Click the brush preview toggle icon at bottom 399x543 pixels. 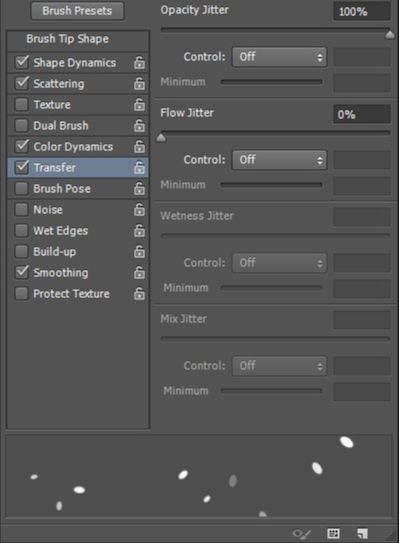tap(301, 533)
